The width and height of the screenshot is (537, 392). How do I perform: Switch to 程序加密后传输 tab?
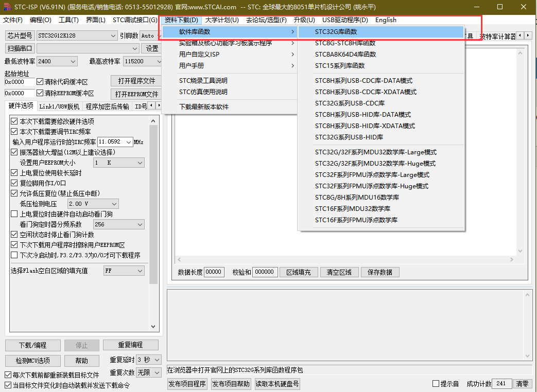coord(107,106)
